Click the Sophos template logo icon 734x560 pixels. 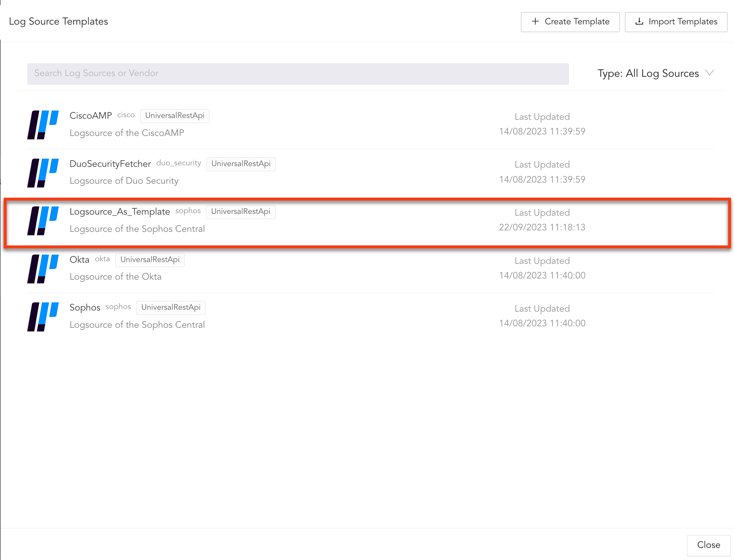(43, 316)
